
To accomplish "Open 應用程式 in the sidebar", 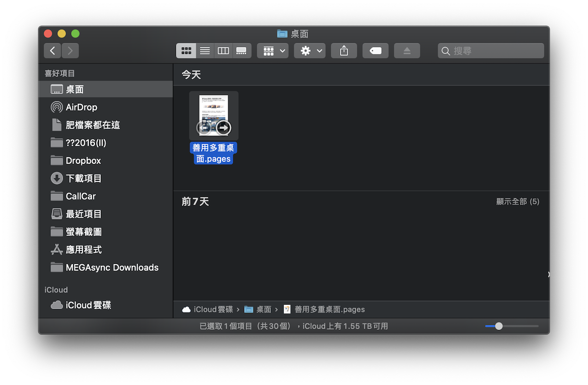I will tap(105, 249).
